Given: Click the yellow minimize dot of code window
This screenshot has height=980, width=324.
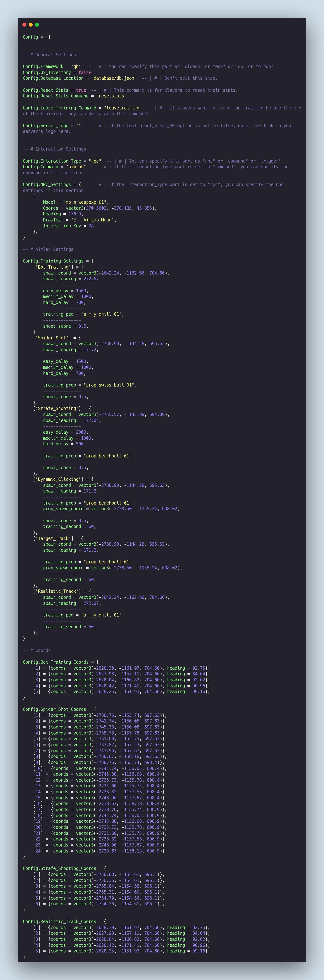Looking at the screenshot, I should pyautogui.click(x=31, y=25).
